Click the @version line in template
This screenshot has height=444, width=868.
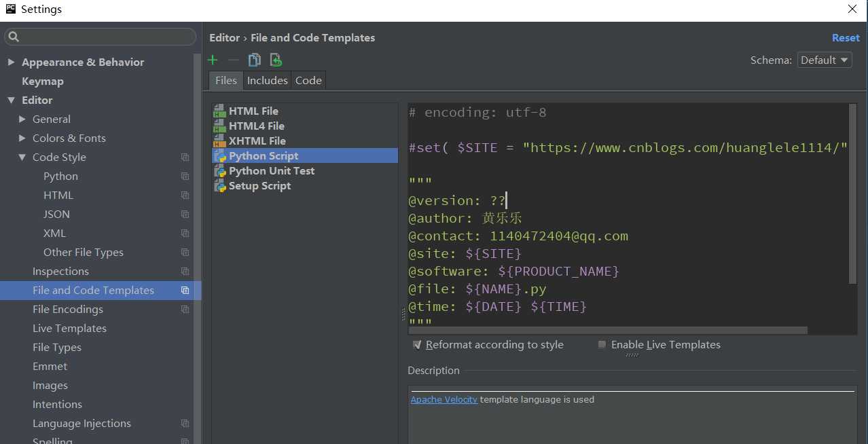coord(456,200)
